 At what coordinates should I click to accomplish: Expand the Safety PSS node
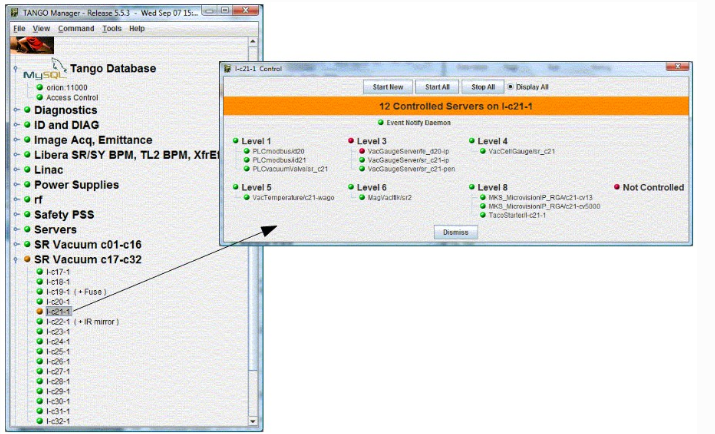(16, 214)
